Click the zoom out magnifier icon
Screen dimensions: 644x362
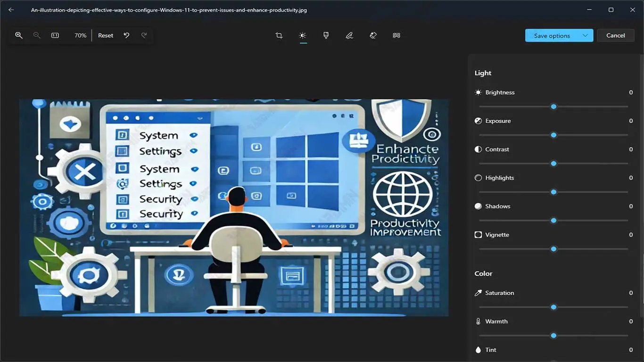pos(37,35)
